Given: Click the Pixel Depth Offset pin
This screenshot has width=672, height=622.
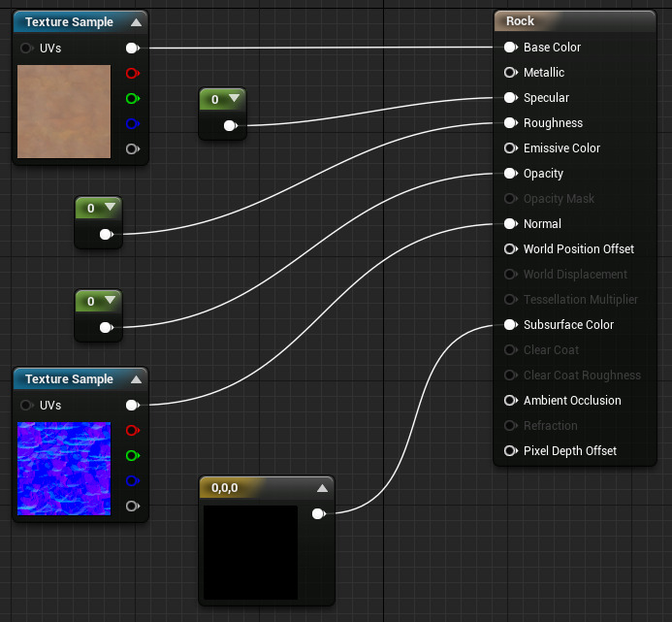Looking at the screenshot, I should [510, 451].
